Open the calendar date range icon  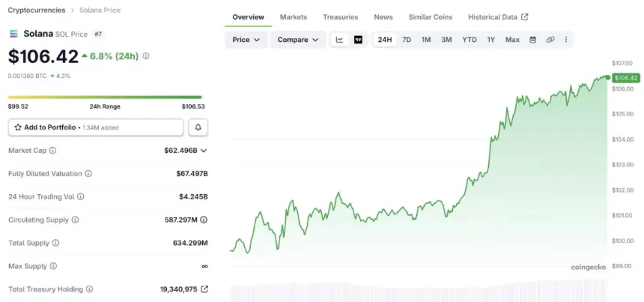point(532,40)
